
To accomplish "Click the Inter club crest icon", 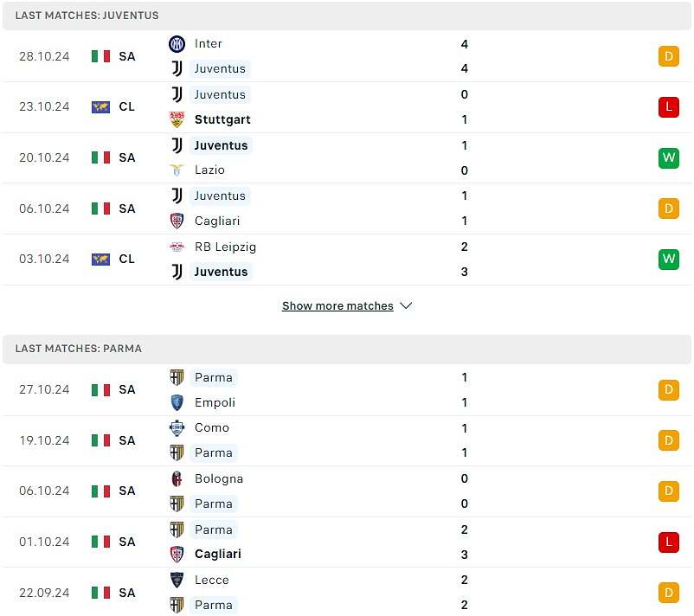I will point(177,44).
